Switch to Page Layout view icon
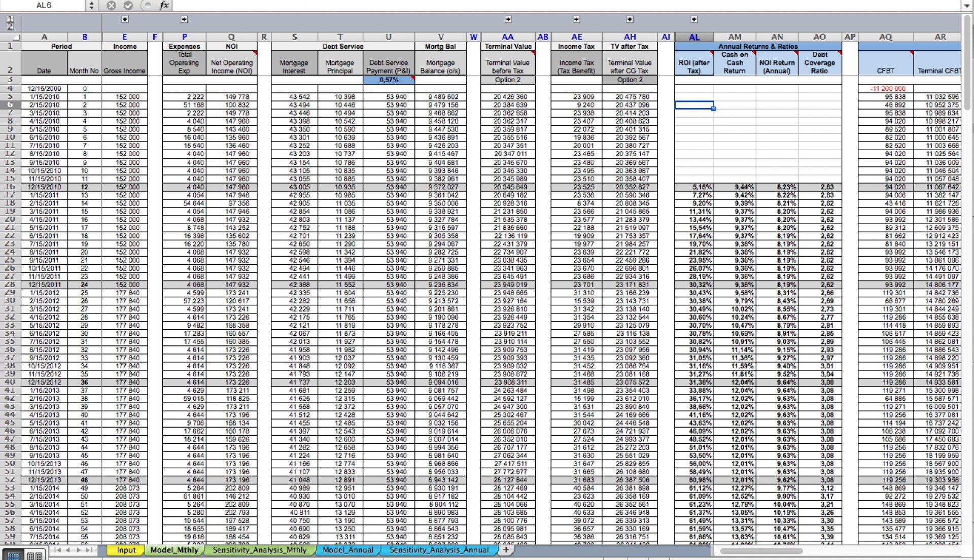The height and width of the screenshot is (560, 974). [34, 555]
